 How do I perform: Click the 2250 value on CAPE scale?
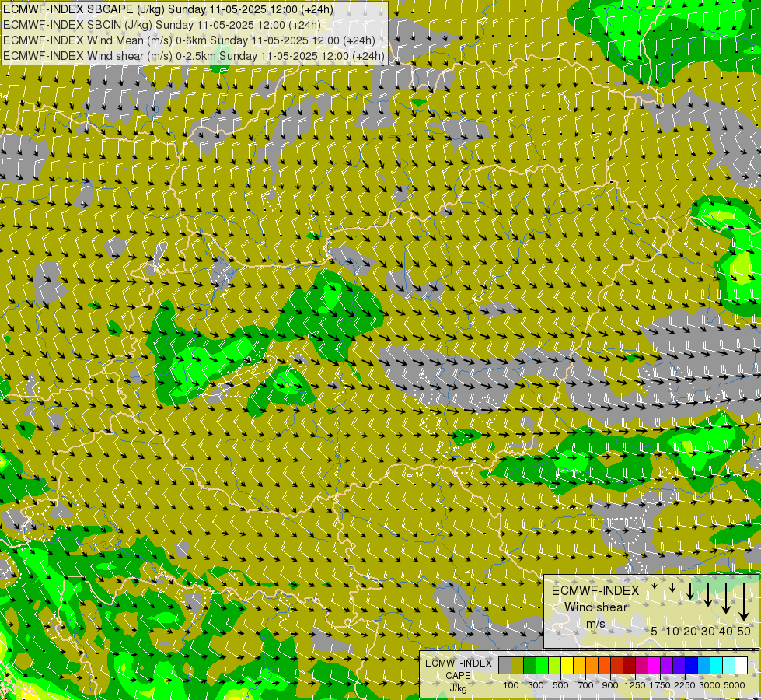tap(685, 685)
